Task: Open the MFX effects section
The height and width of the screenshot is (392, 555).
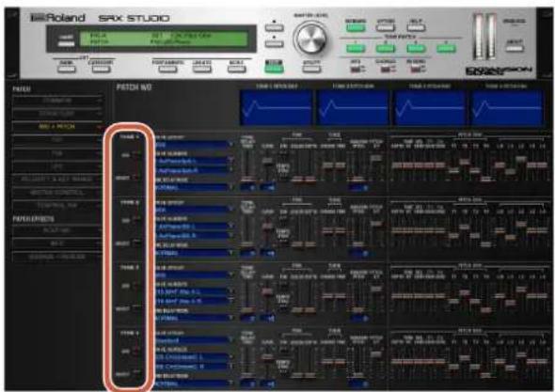Action: point(57,243)
